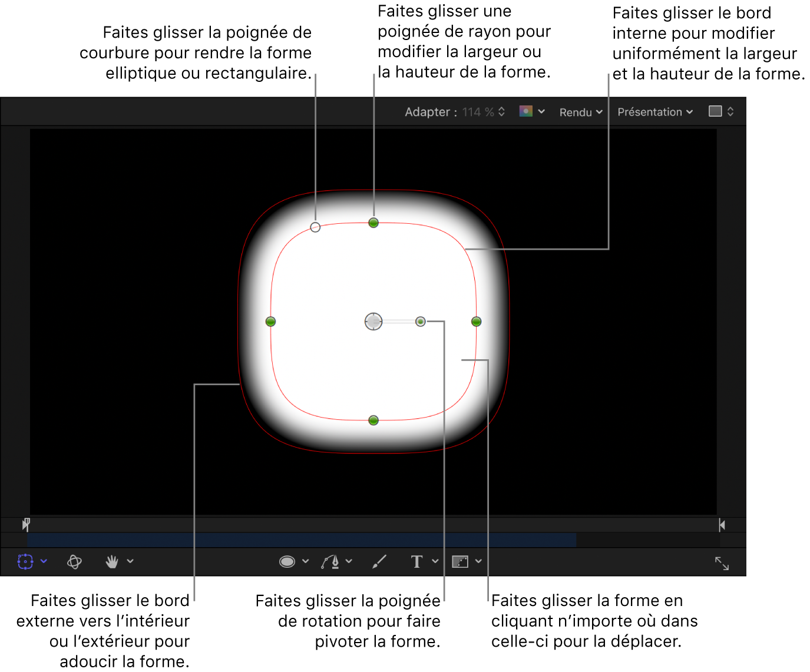Click the display channel toggle near Présentation

pos(719,112)
